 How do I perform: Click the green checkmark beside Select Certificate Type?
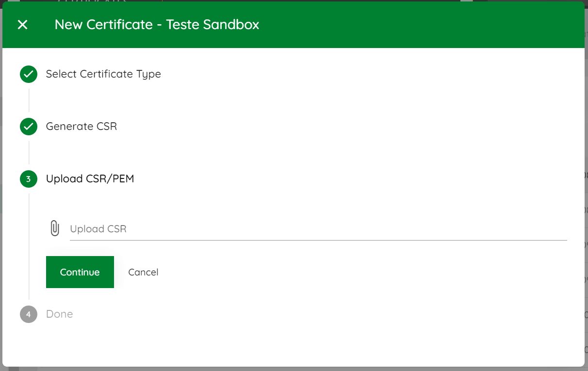[x=29, y=74]
